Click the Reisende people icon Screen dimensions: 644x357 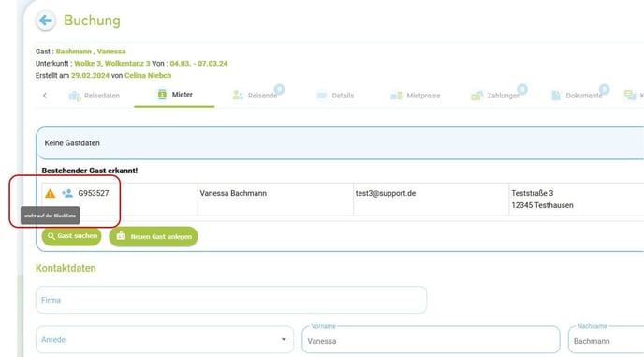[x=238, y=96]
